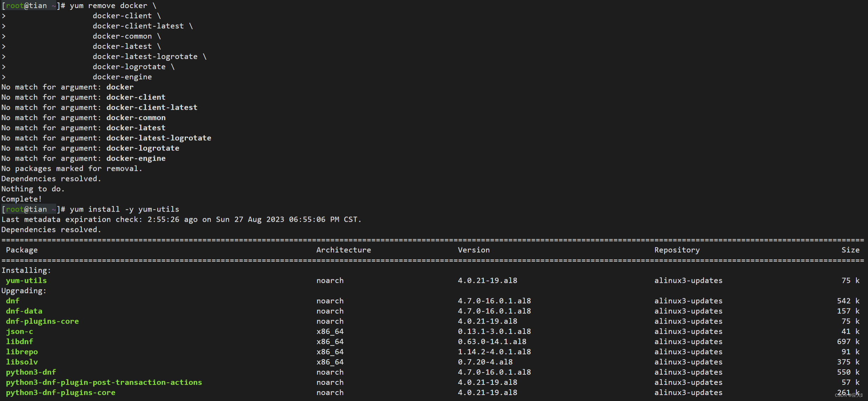Click version '0.13.1-3.0.1.al8' of json-c
Image resolution: width=868 pixels, height=401 pixels.
tap(494, 332)
